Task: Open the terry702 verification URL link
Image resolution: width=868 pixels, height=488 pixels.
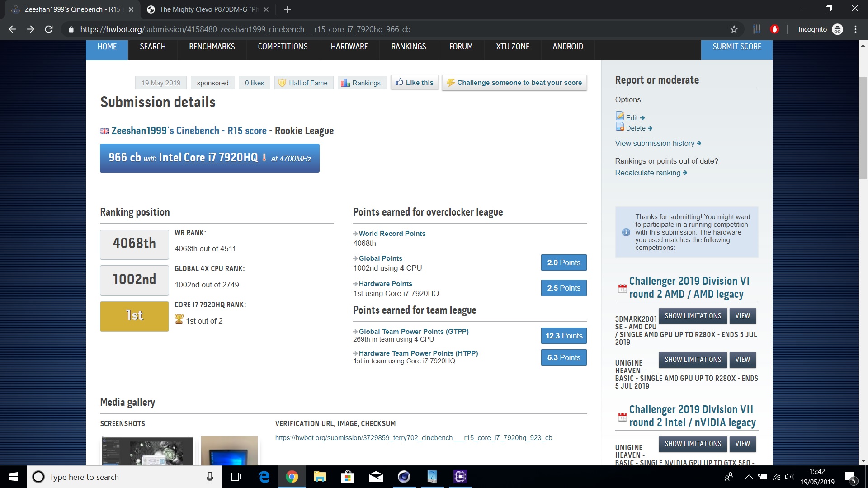Action: pyautogui.click(x=414, y=438)
